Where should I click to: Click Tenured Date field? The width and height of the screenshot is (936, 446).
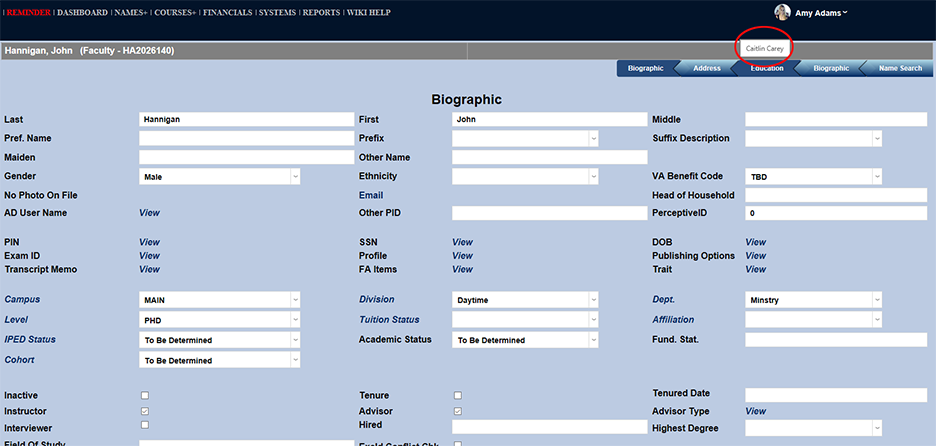(x=836, y=395)
